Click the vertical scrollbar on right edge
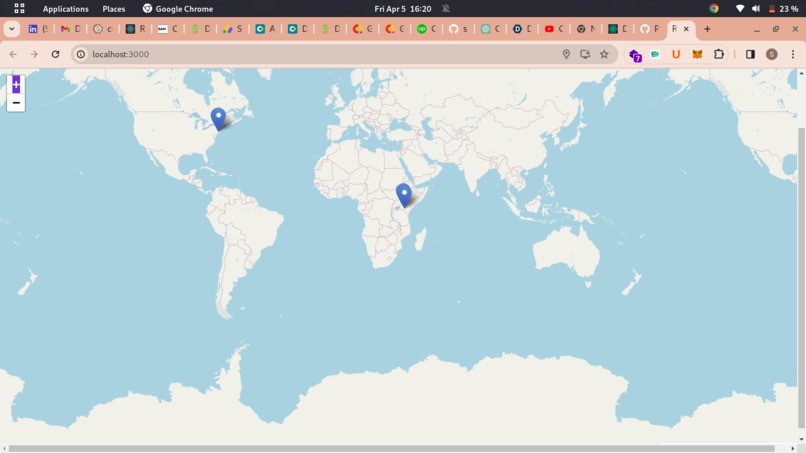This screenshot has height=453, width=806. tap(801, 278)
